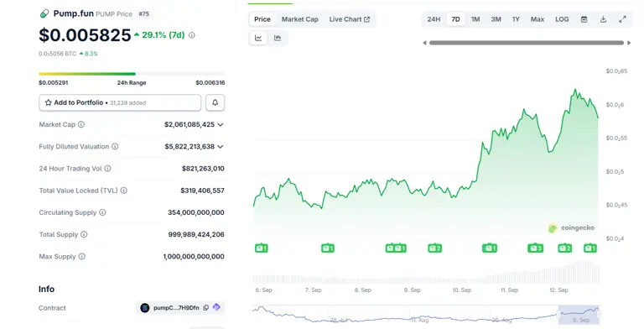Screen dimensions: 644x329
Task: Click the mini overview chart navigator
Action: coord(426,315)
